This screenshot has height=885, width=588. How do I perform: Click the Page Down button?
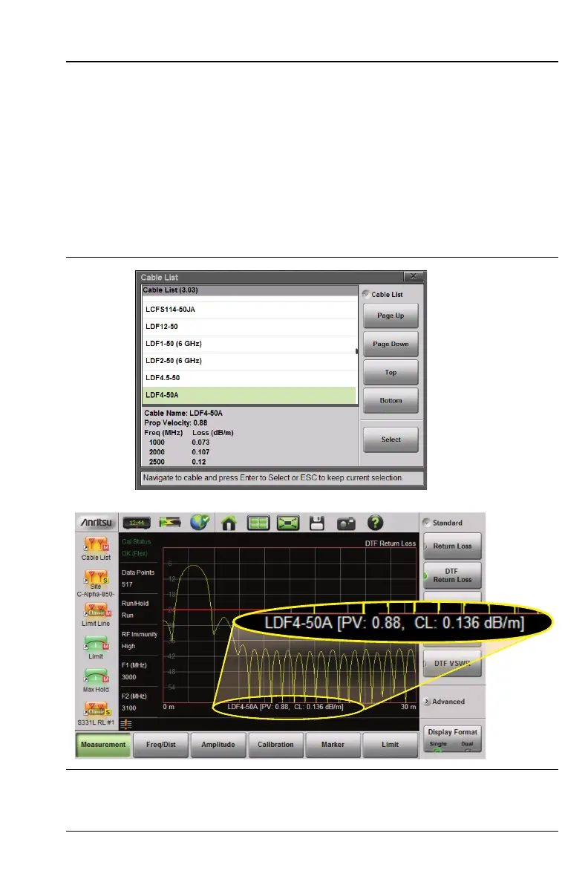[391, 344]
